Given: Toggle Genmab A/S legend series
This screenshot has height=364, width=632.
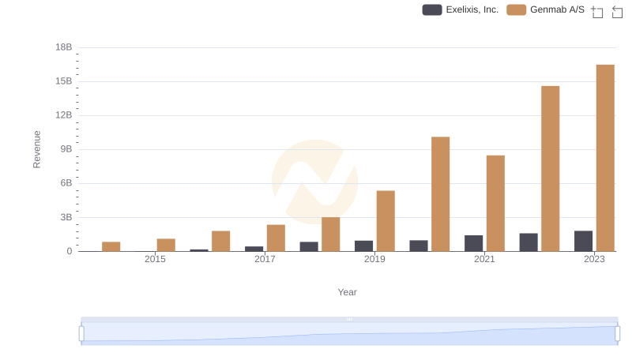Looking at the screenshot, I should pos(545,9).
